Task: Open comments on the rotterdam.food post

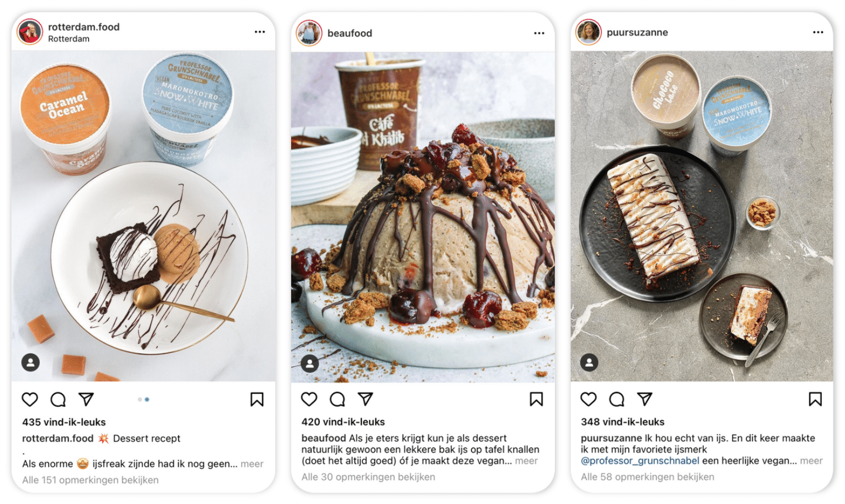Action: click(x=58, y=399)
